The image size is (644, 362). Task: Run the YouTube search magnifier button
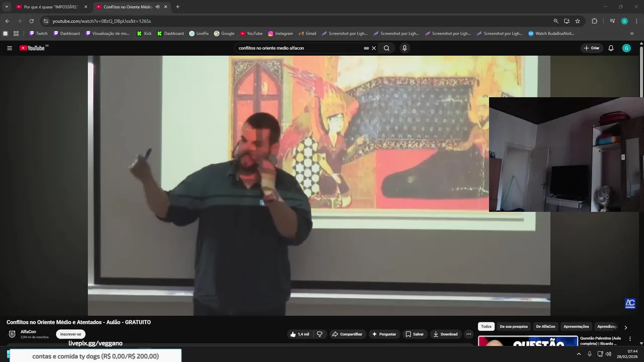pyautogui.click(x=386, y=48)
